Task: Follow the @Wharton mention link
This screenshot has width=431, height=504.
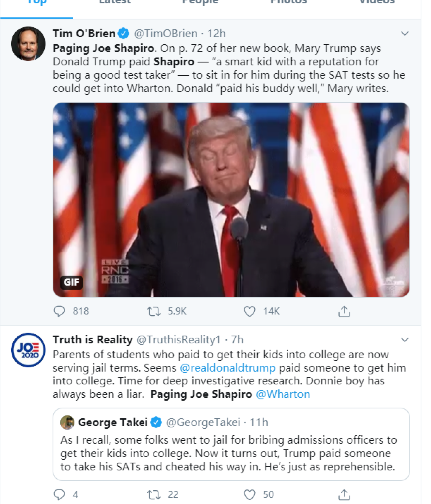Action: click(x=283, y=394)
